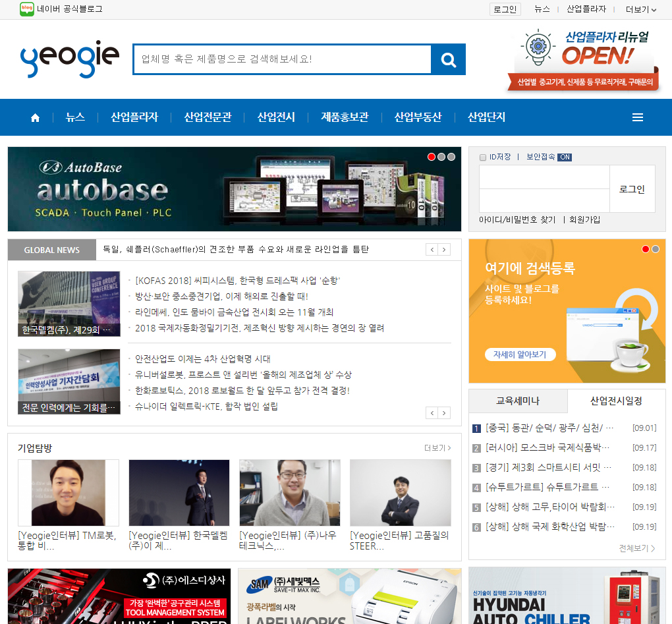Open 전문 인력에게는 기회를 news thumbnail

(x=69, y=382)
